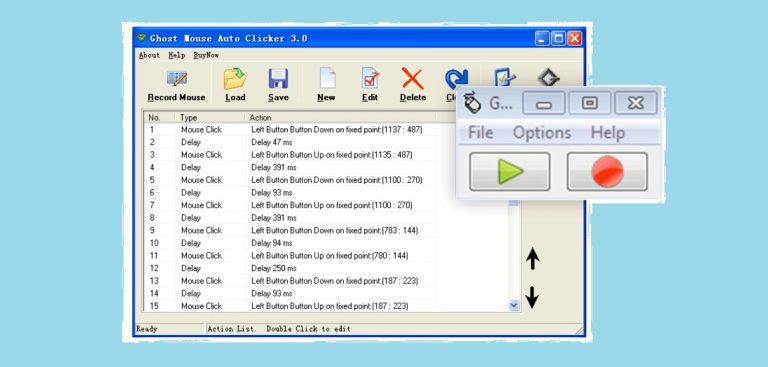The image size is (768, 367).
Task: Minimize the small recorder window
Action: tap(544, 103)
